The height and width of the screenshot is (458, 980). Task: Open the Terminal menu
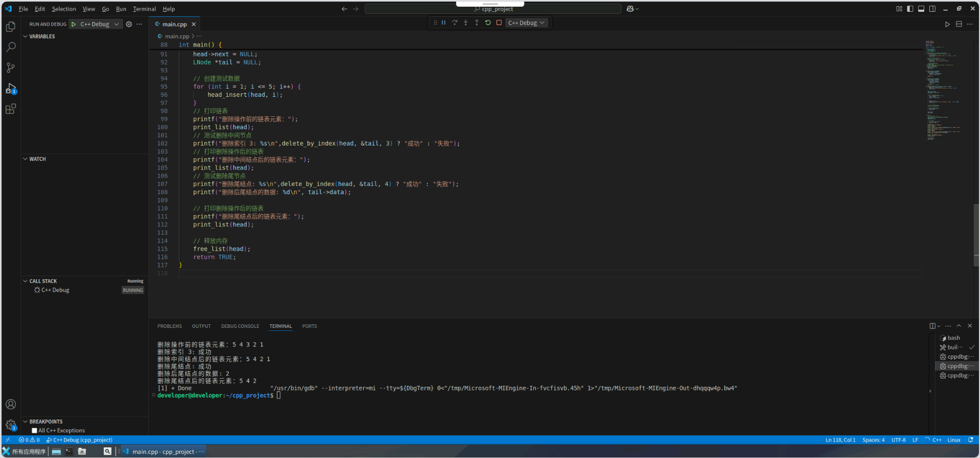click(144, 9)
